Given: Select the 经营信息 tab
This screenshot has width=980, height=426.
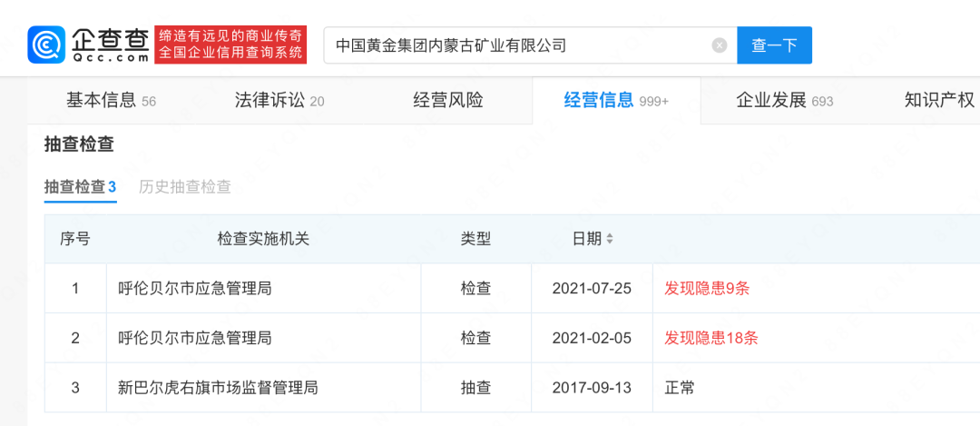Looking at the screenshot, I should point(616,101).
